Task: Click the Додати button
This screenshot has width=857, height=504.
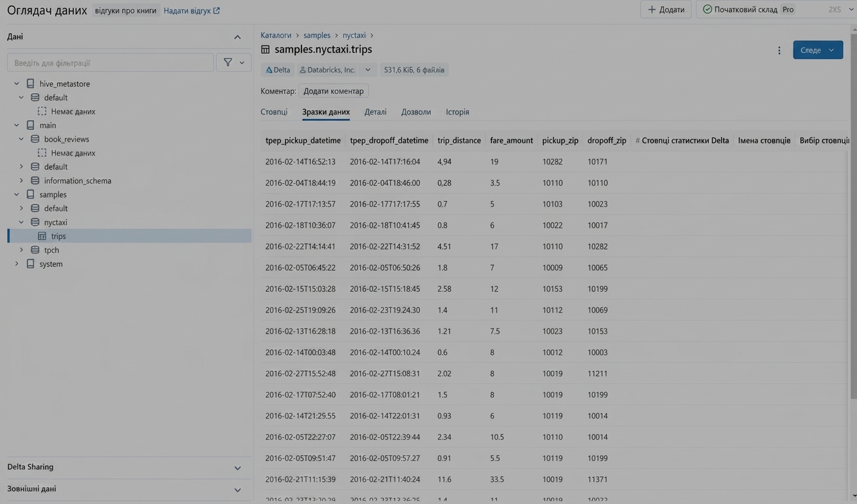Action: (666, 10)
